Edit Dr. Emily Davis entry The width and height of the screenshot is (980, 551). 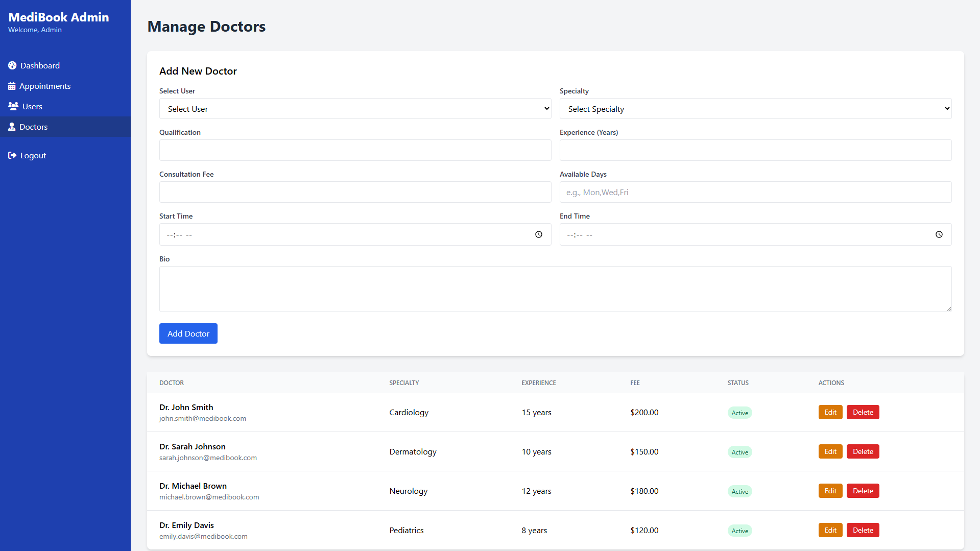tap(830, 530)
